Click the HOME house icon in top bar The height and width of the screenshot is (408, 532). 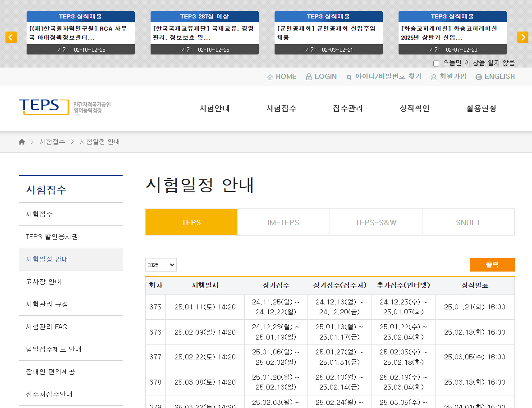[270, 77]
